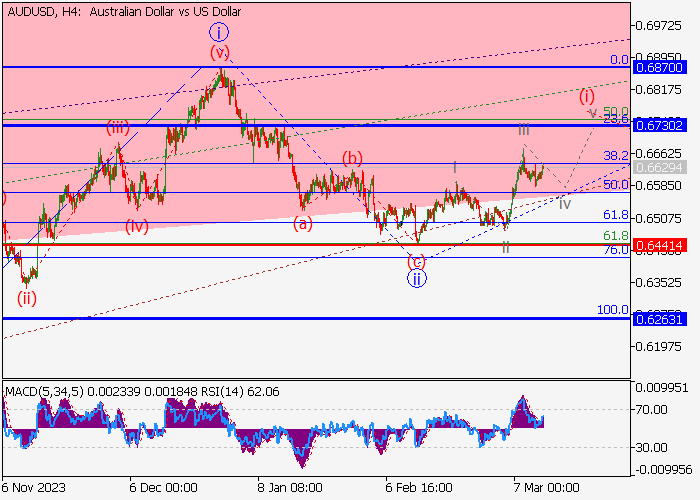Screen dimensions: 700x500
Task: Click the 0.009951 indicator scale value
Action: tap(663, 388)
